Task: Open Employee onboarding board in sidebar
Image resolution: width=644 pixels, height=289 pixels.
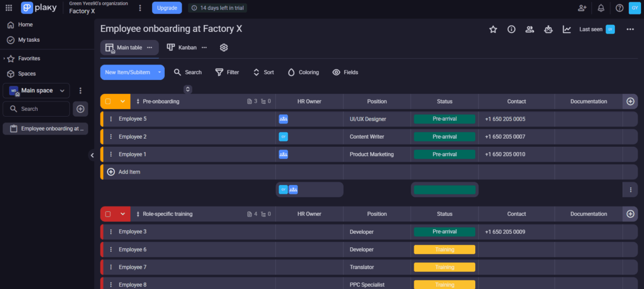Action: point(46,129)
